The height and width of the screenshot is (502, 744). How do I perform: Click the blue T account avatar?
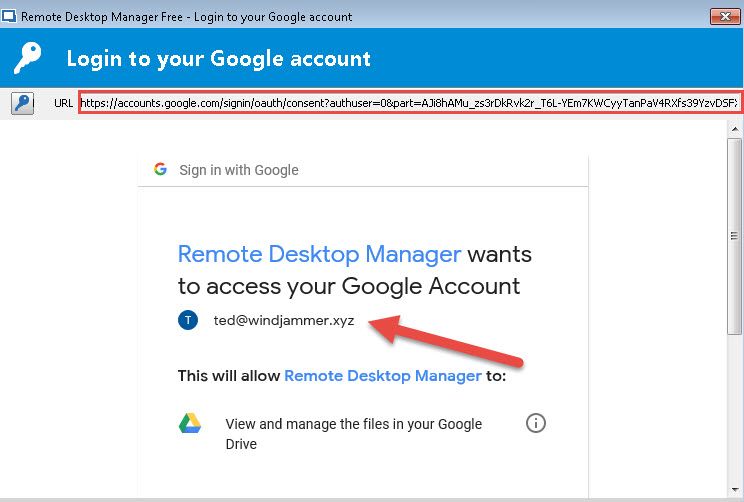[x=188, y=320]
